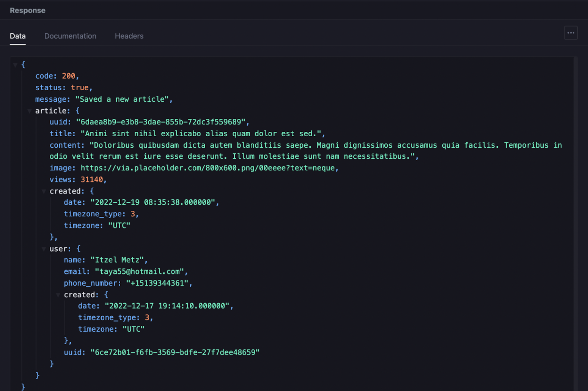This screenshot has width=588, height=391.
Task: Click the code value 200
Action: (69, 76)
